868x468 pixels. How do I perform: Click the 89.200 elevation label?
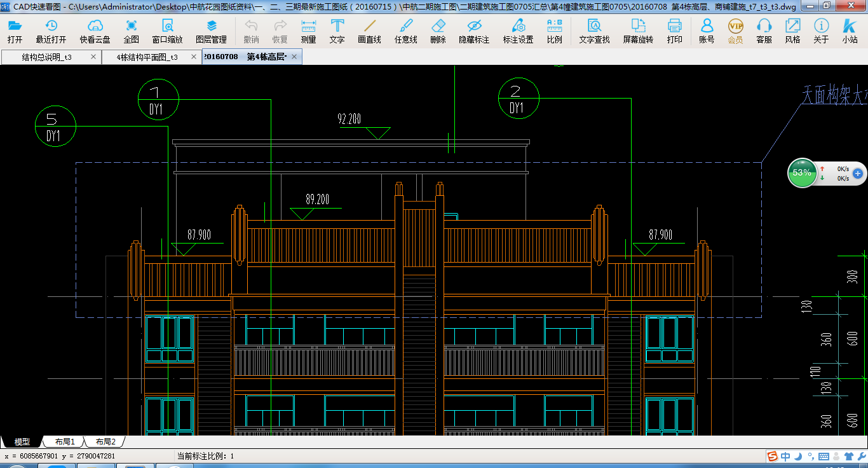click(x=318, y=200)
